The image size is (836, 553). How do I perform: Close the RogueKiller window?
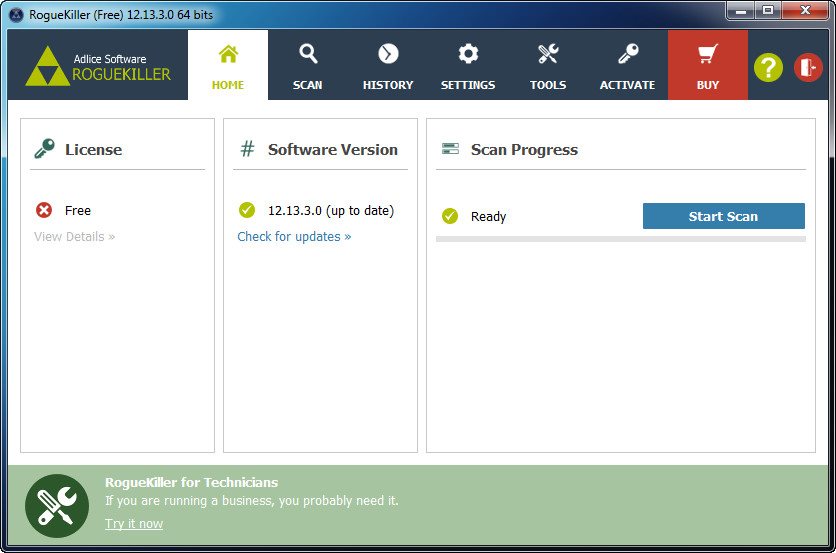pos(806,11)
